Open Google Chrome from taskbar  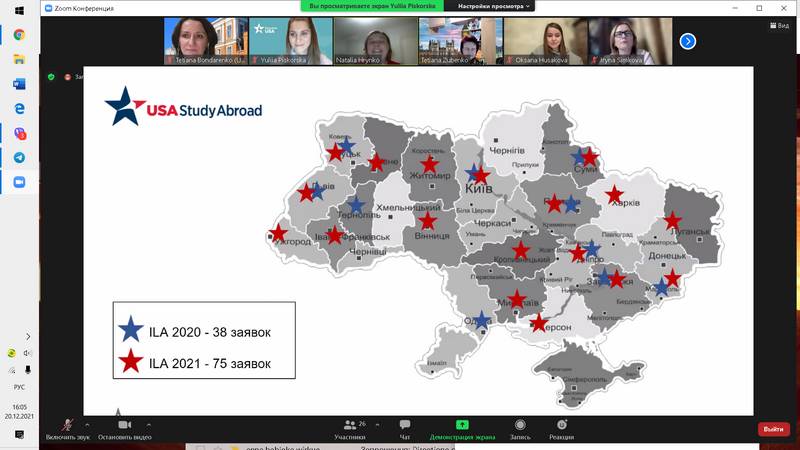pyautogui.click(x=19, y=35)
